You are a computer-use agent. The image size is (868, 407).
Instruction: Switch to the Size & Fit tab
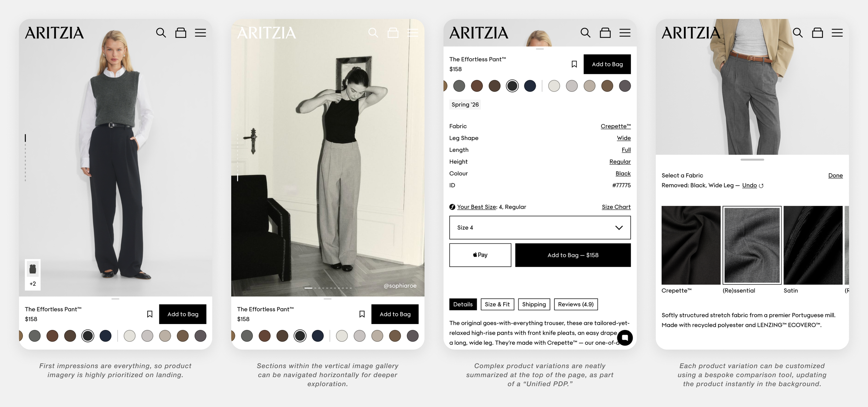497,304
